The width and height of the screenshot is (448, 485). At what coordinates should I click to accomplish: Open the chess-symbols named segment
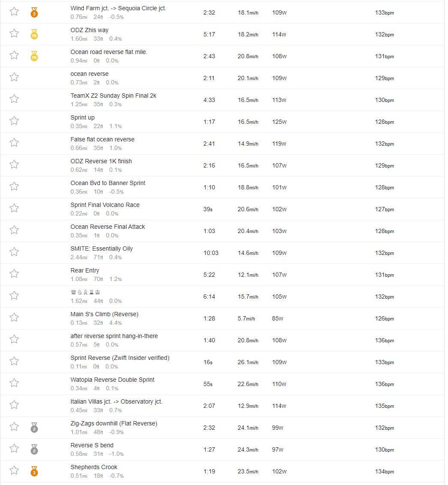(x=85, y=292)
